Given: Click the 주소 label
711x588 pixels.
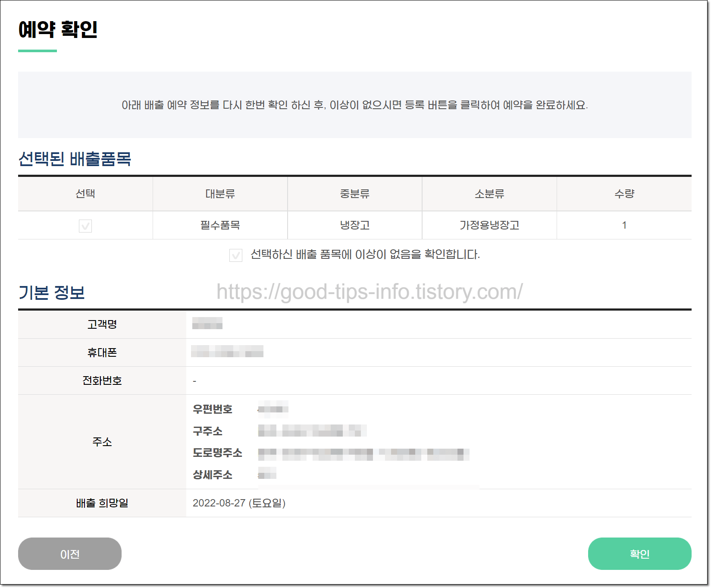Looking at the screenshot, I should pos(102,442).
